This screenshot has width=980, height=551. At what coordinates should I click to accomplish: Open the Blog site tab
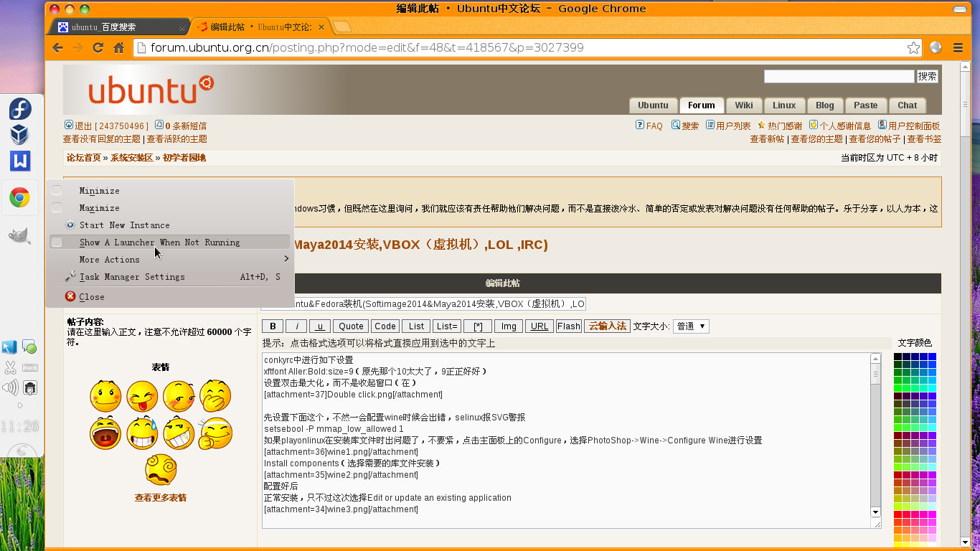[825, 105]
